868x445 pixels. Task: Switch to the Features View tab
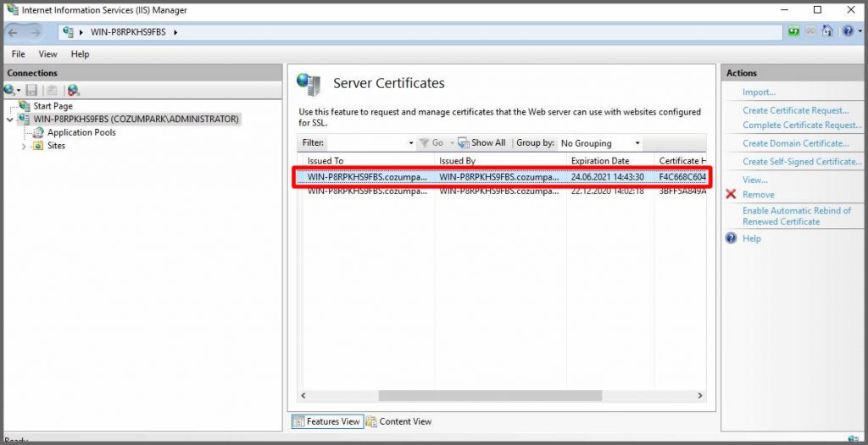point(327,421)
